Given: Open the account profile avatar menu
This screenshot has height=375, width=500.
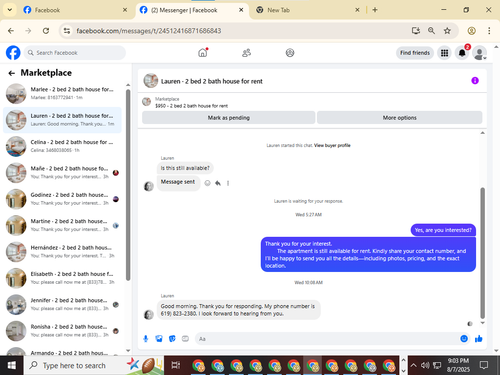Looking at the screenshot, I should pyautogui.click(x=480, y=53).
